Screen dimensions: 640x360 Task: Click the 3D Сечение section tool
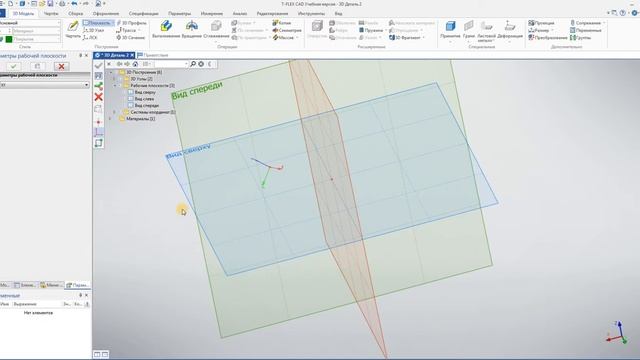pos(131,38)
